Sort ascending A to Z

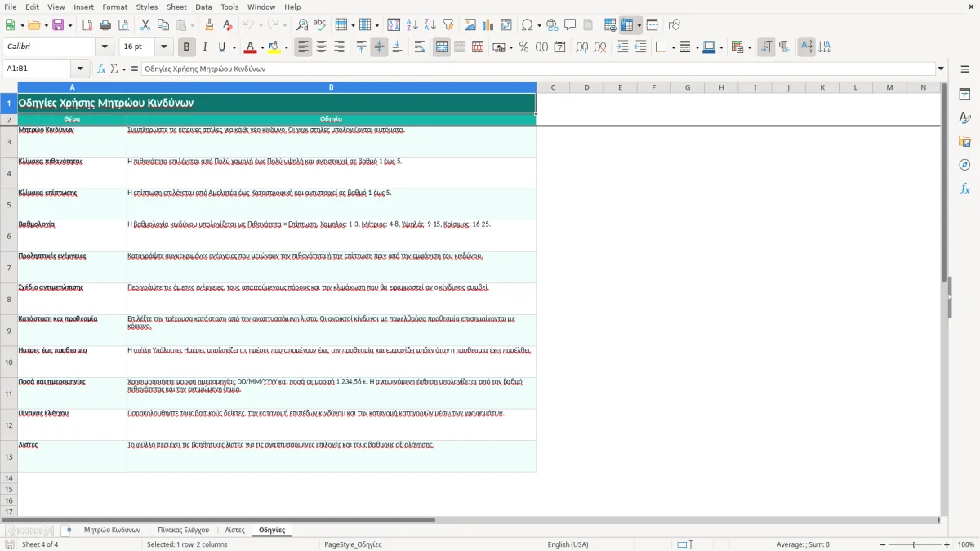[412, 25]
